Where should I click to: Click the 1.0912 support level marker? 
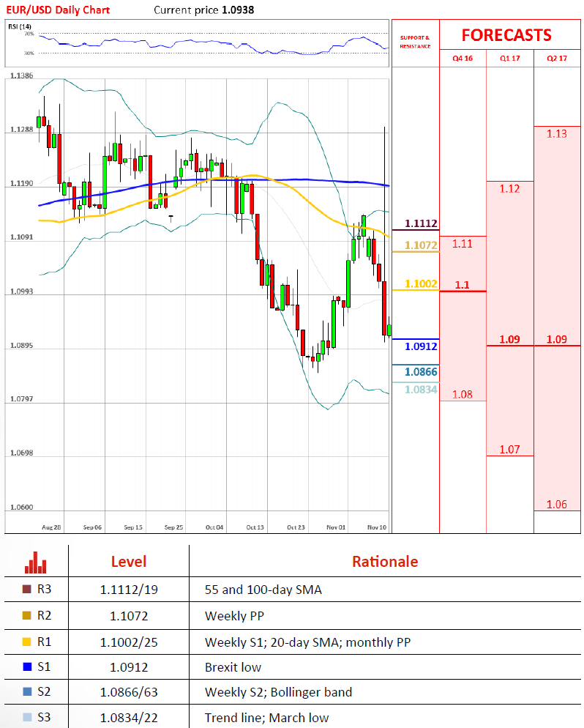pos(421,346)
